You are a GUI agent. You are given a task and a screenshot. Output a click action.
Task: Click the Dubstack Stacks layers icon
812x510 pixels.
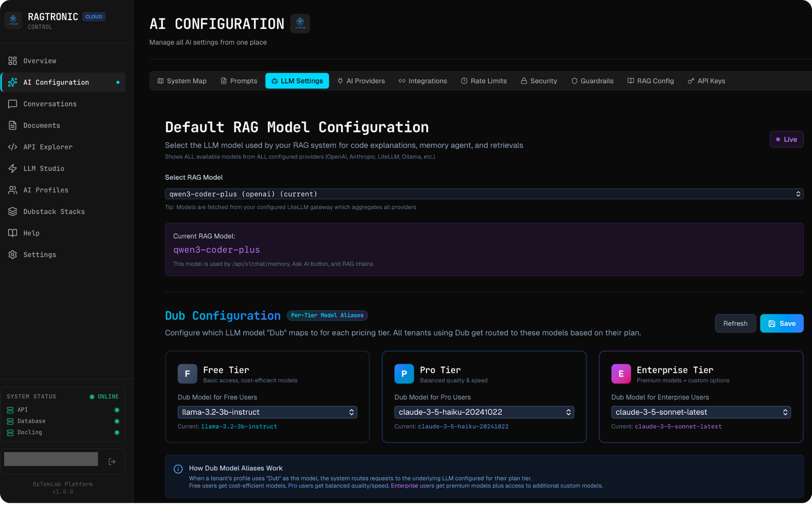[12, 212]
